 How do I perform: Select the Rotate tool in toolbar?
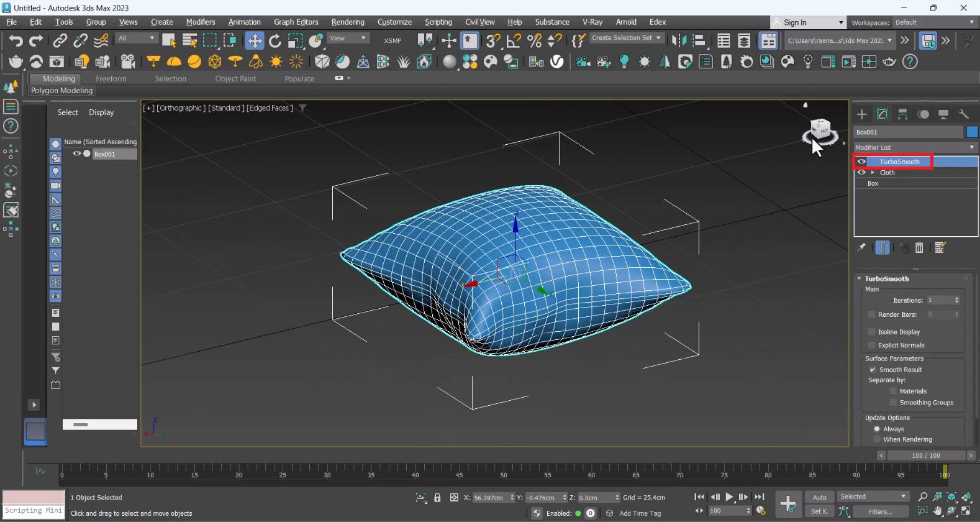274,41
